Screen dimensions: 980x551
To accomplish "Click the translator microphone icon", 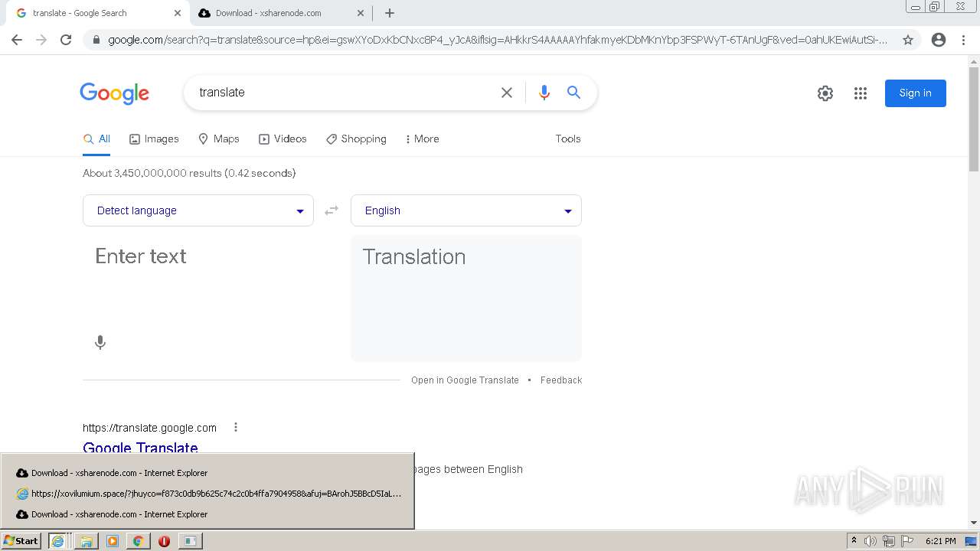I will click(x=100, y=343).
